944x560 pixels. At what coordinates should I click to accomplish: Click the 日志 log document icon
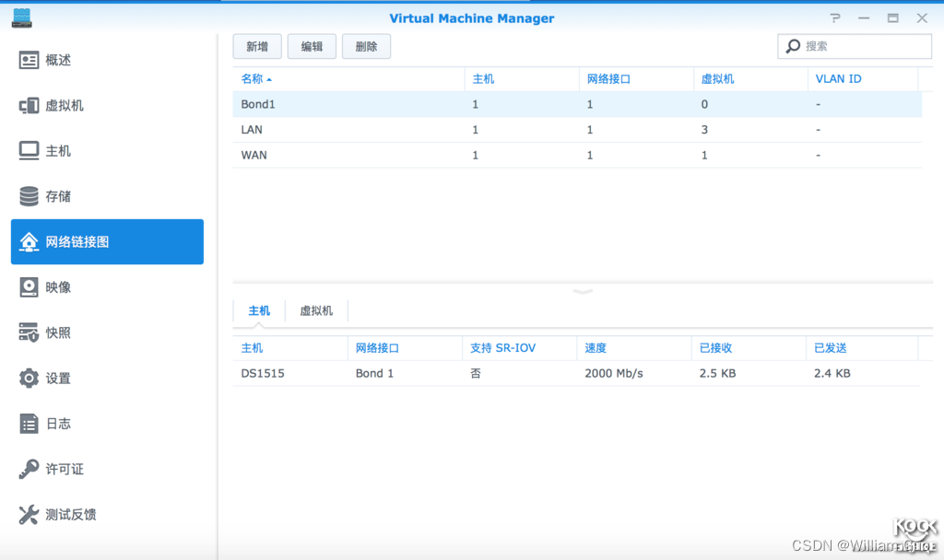tap(29, 424)
